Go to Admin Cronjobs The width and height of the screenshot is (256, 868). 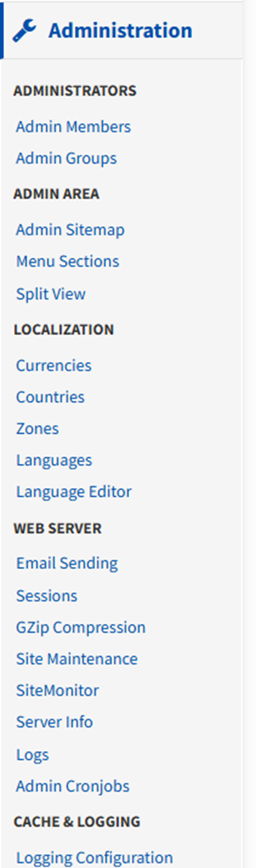[x=72, y=786]
